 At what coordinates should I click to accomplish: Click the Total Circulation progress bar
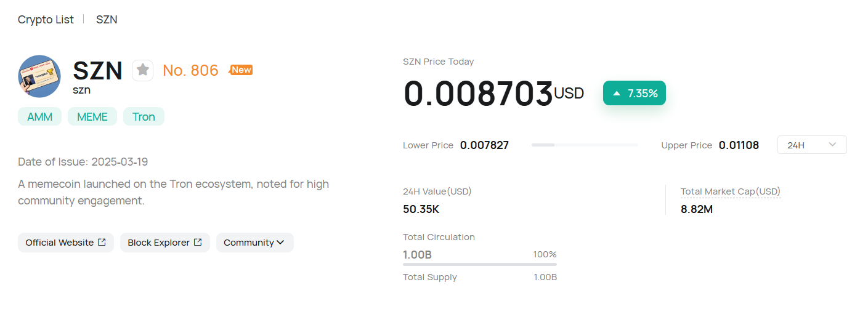pyautogui.click(x=479, y=264)
